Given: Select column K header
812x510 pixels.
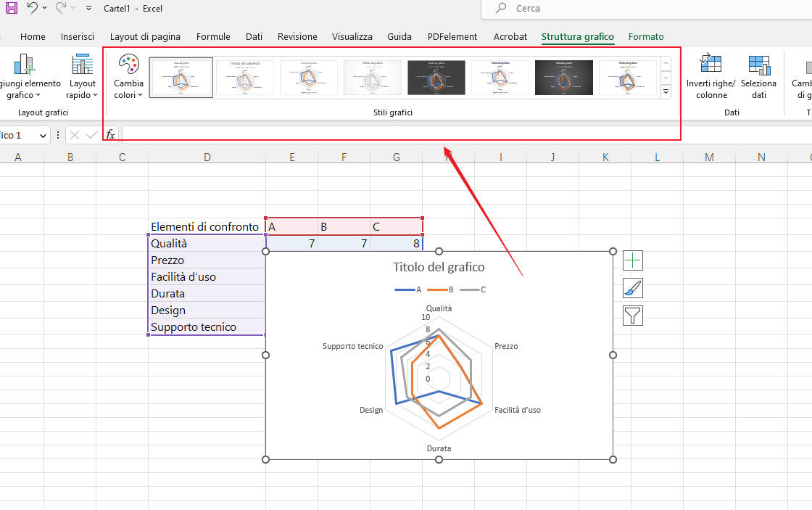Looking at the screenshot, I should (605, 157).
